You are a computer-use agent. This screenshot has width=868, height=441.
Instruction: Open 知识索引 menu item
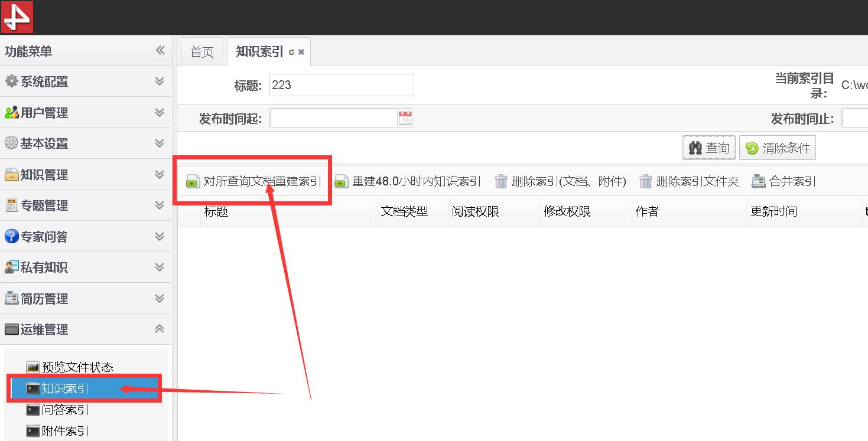[85, 388]
